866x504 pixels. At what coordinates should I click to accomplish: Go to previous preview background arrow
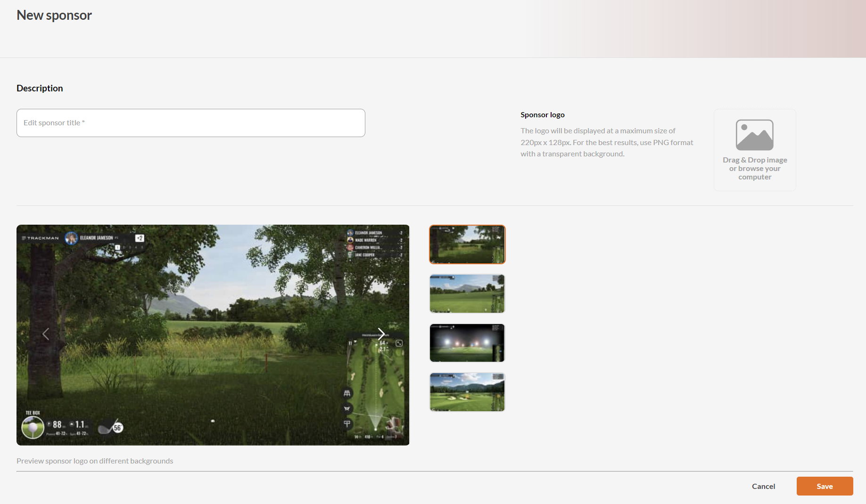coord(46,334)
